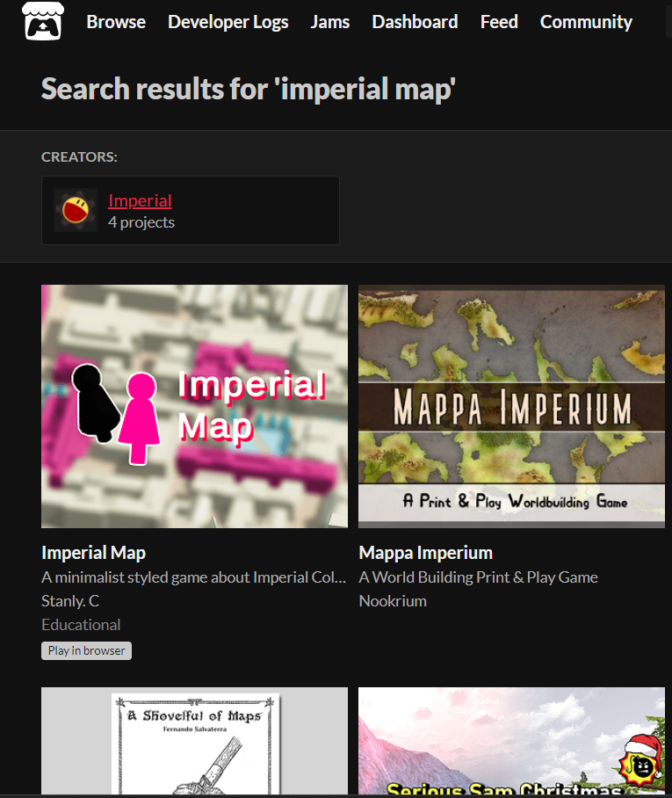
Task: Select the Educational genre tag
Action: (x=81, y=625)
